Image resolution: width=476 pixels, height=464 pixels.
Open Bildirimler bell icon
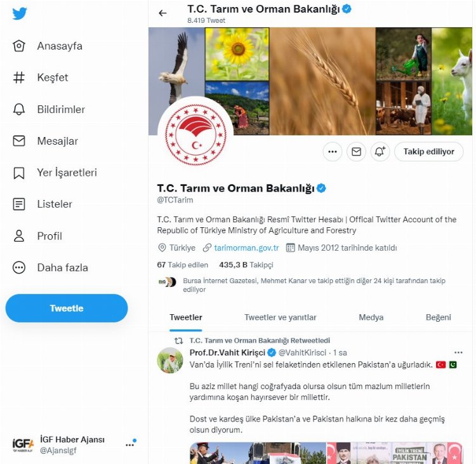click(19, 109)
